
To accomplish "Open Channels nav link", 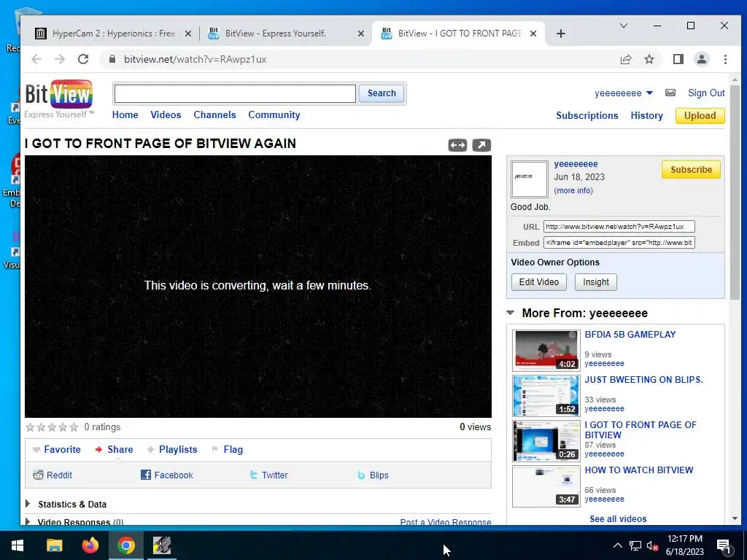I will (214, 114).
